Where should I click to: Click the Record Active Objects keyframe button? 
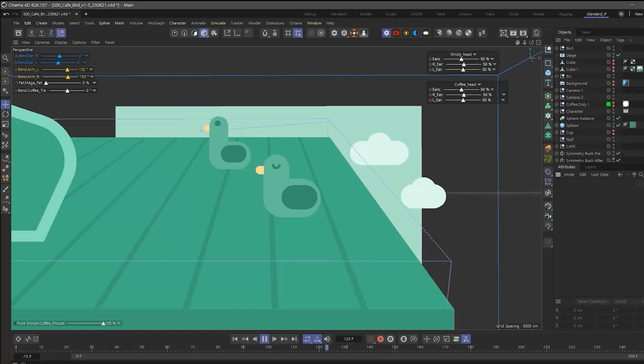coord(371,339)
